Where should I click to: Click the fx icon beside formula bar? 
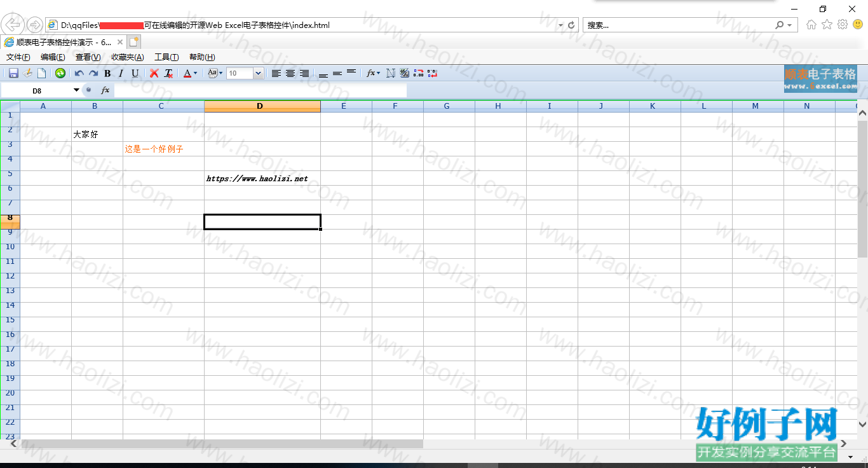click(x=105, y=90)
